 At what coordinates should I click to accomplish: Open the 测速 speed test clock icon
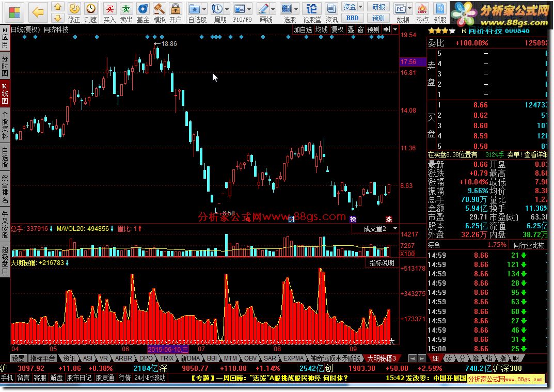pos(91,13)
